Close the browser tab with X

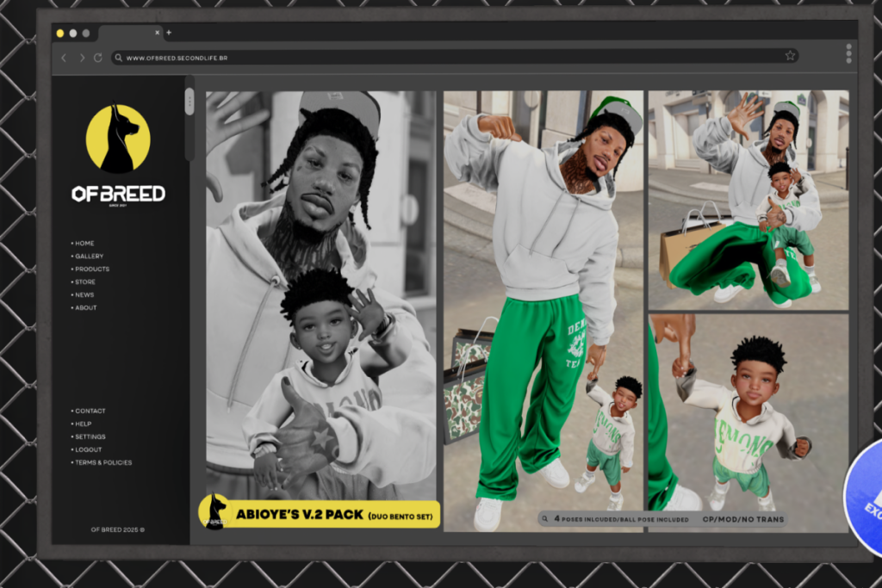[x=157, y=33]
